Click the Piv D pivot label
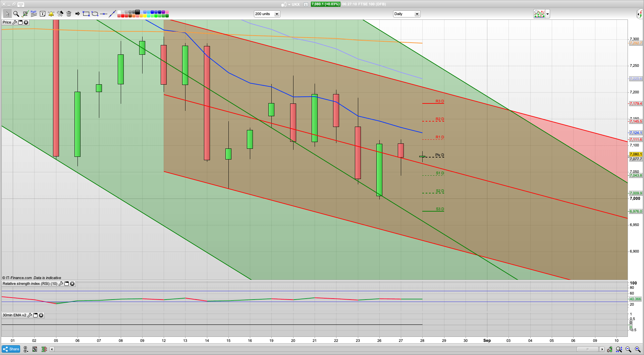 440,155
